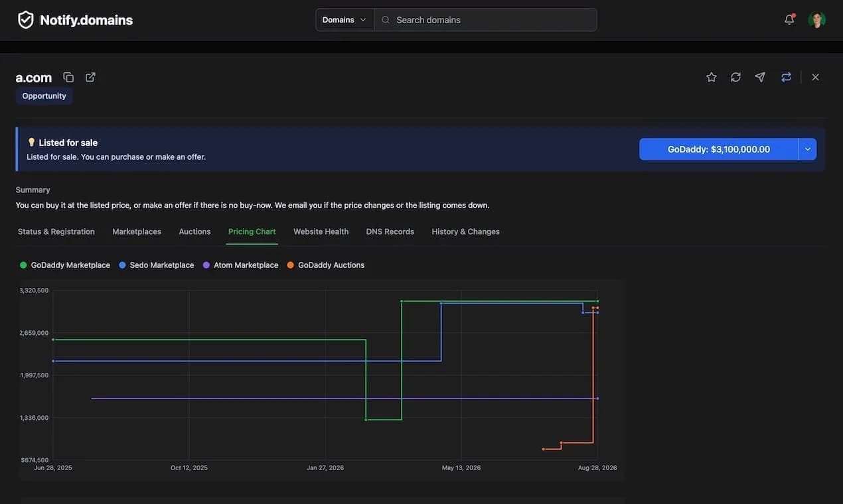The height and width of the screenshot is (504, 843).
Task: Toggle GoDaddy Marketplace legend series
Action: [65, 265]
